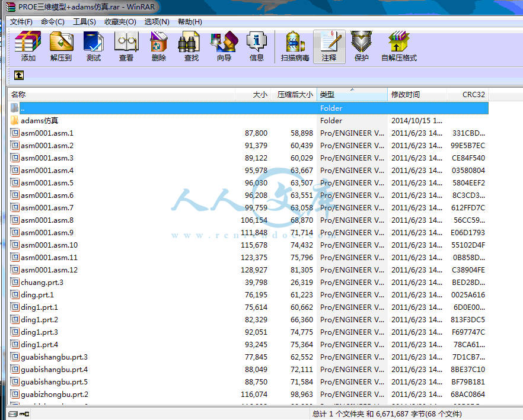Click the Protect (保护) shield icon
The width and height of the screenshot is (523, 420).
[x=361, y=46]
